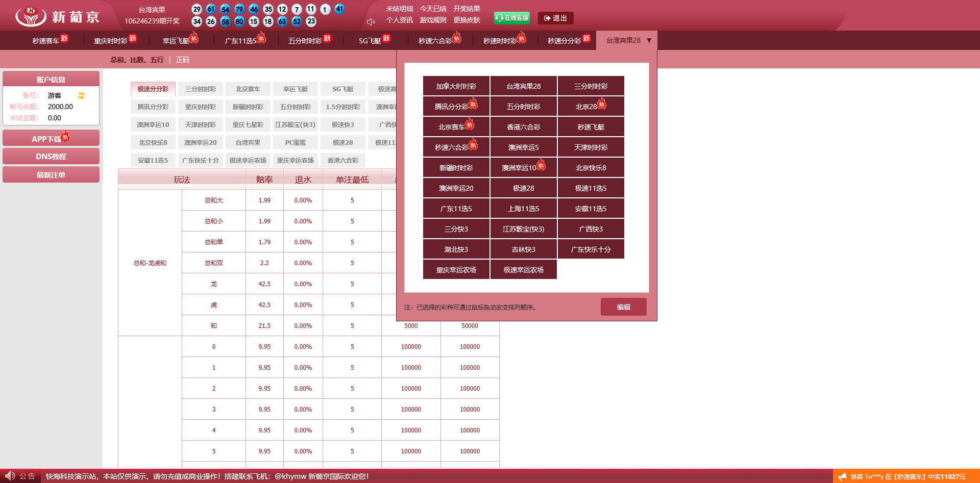The width and height of the screenshot is (980, 483).
Task: Select the 极速分分彩 lottery chip
Action: pyautogui.click(x=153, y=89)
